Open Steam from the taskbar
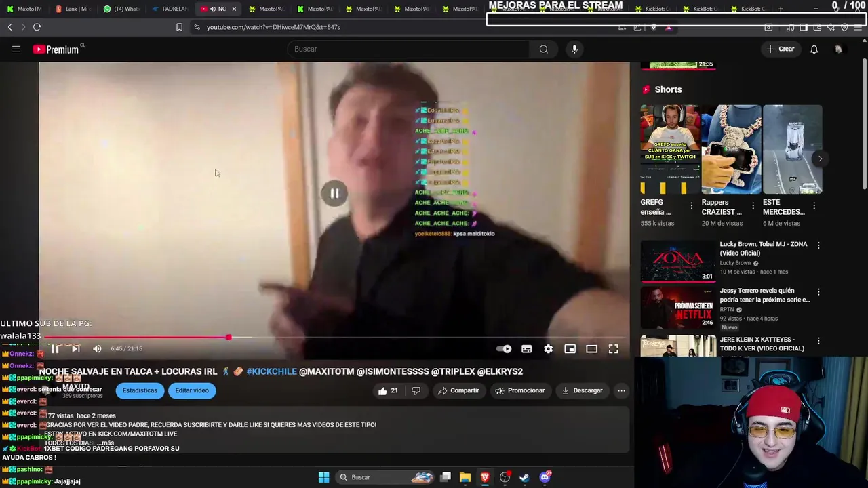The height and width of the screenshot is (488, 868). click(x=524, y=477)
